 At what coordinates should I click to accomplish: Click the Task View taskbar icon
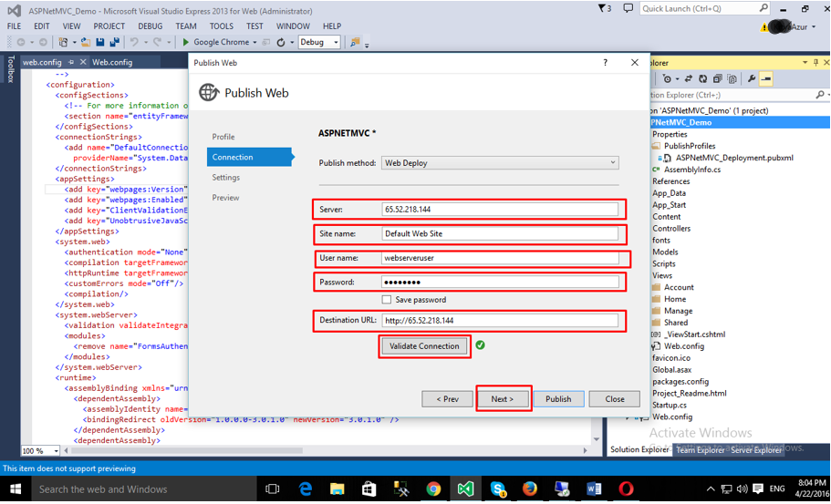click(x=273, y=489)
